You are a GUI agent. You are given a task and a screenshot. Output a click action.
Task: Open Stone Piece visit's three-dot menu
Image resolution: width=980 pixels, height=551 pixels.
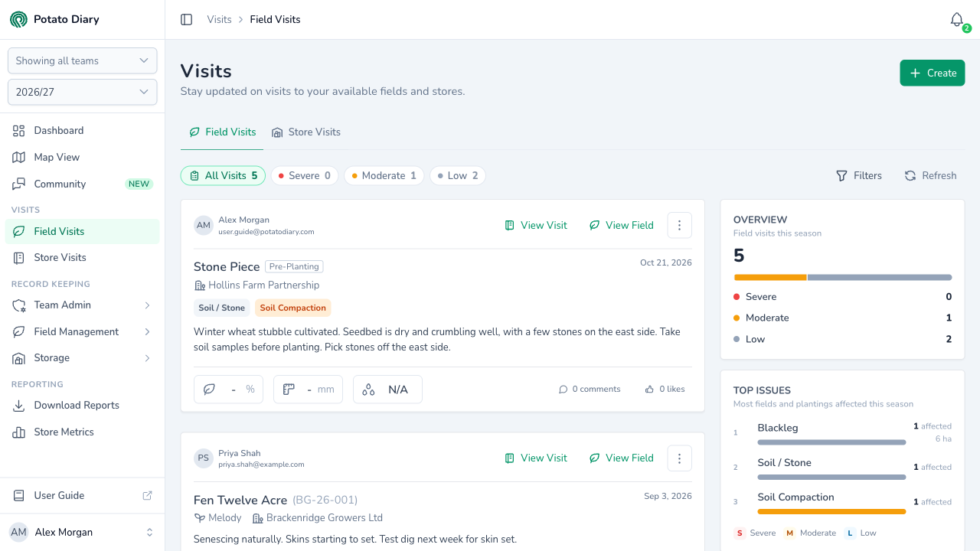pos(680,225)
